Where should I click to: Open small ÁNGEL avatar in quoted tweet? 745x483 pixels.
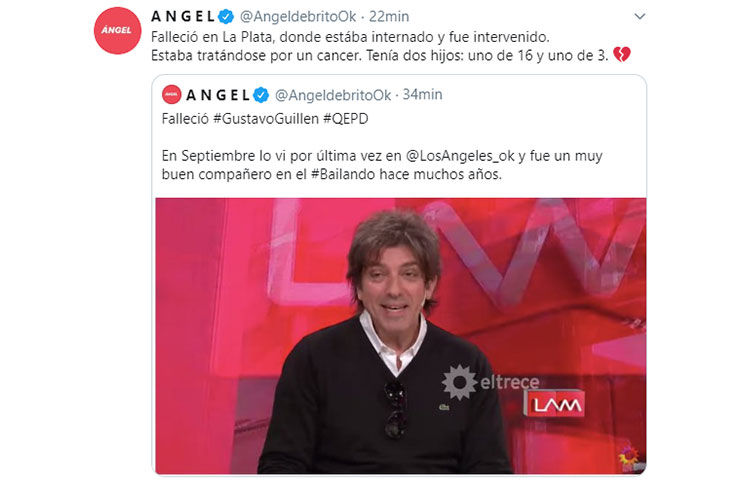[171, 95]
